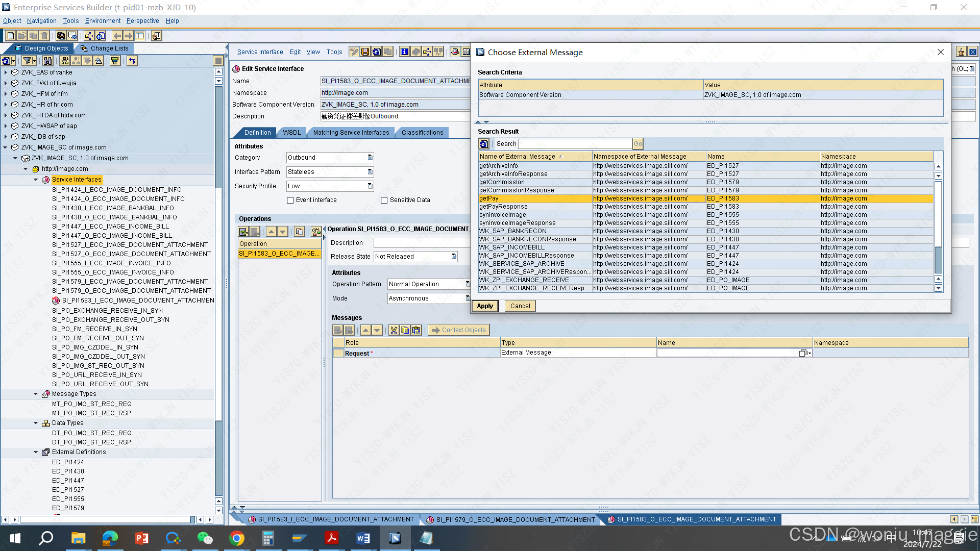Open the Environment menu

[103, 21]
